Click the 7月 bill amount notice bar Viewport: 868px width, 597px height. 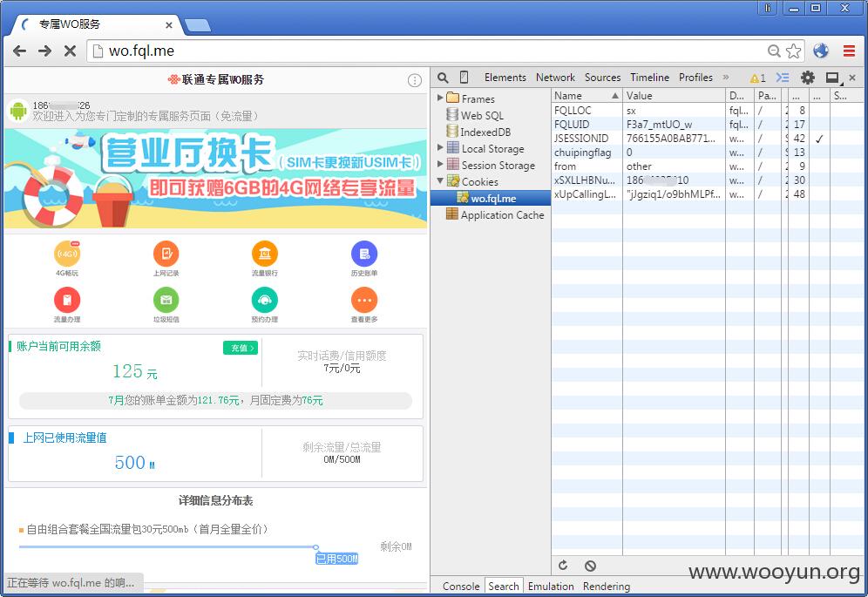click(215, 400)
